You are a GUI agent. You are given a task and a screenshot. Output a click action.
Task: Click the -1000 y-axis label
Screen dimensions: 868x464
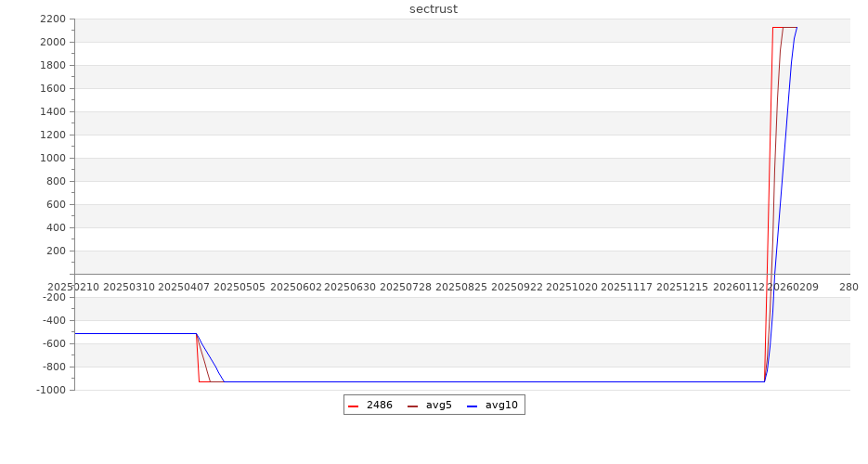click(x=51, y=391)
